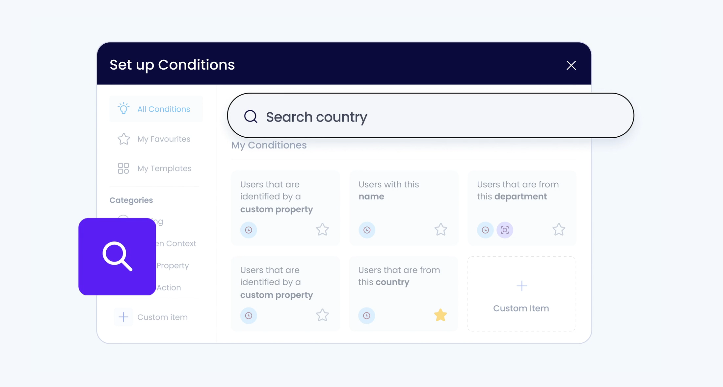Open My Favourites in the sidebar
Image resolution: width=723 pixels, height=387 pixels.
coord(154,139)
